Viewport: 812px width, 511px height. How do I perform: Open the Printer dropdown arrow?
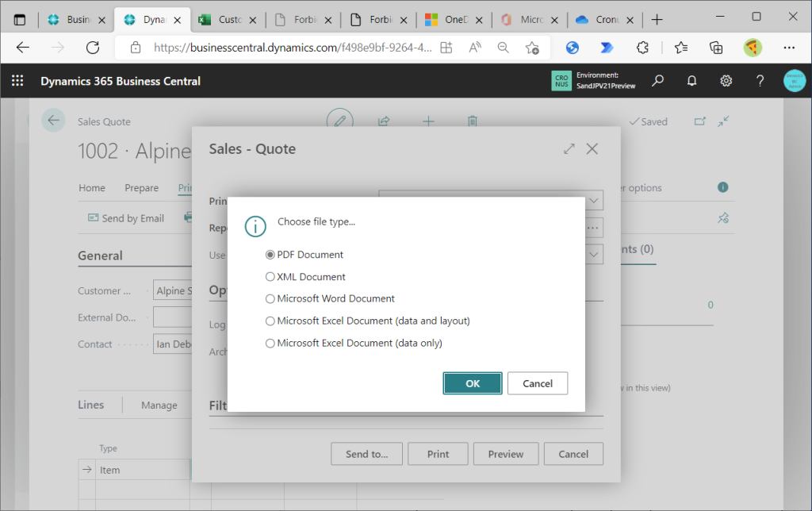tap(594, 201)
